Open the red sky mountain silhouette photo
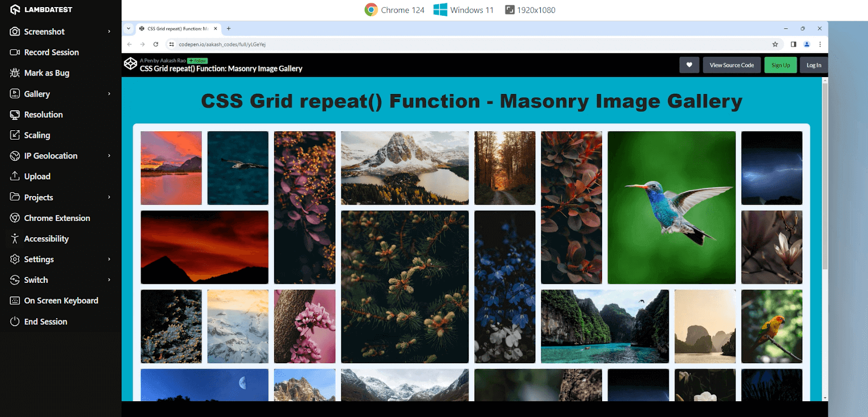 coord(205,247)
